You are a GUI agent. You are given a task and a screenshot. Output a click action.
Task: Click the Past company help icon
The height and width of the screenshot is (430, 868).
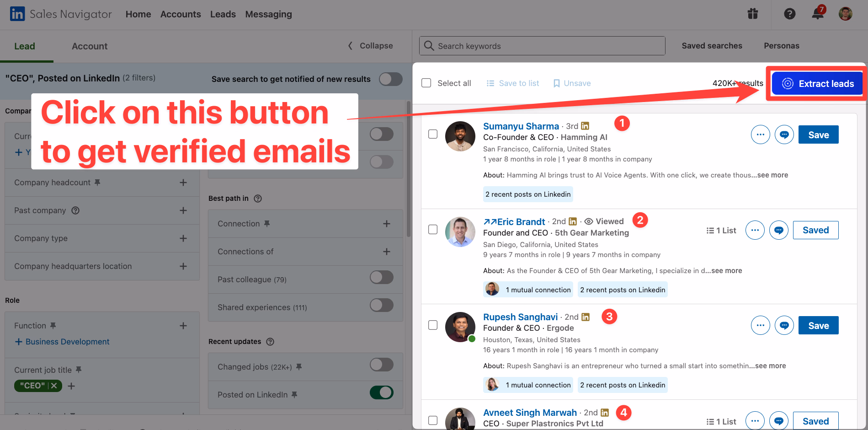coord(75,210)
